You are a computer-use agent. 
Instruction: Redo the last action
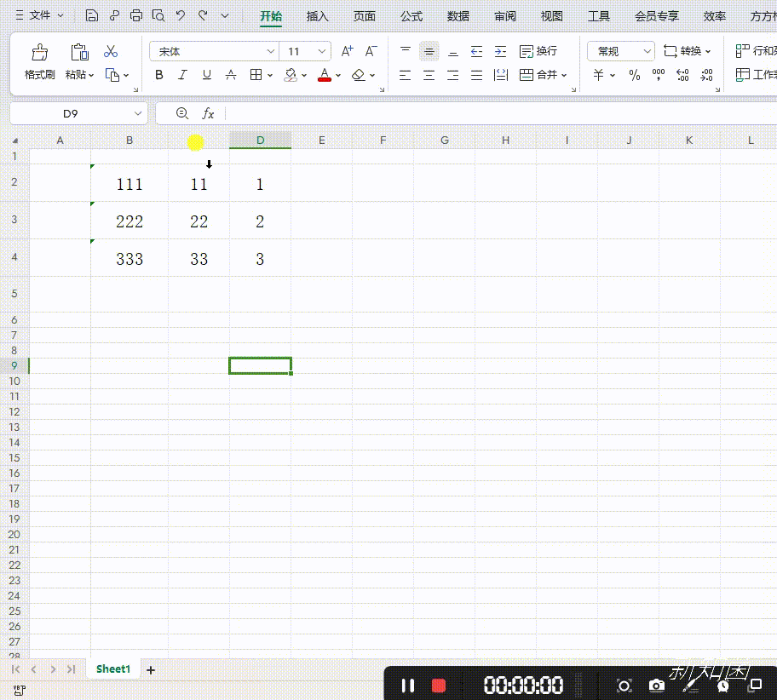(203, 16)
